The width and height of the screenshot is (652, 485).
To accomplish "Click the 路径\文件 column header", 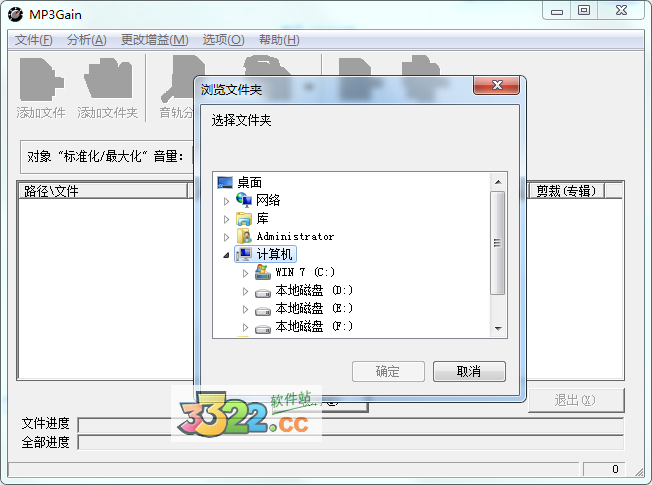I will click(x=103, y=191).
